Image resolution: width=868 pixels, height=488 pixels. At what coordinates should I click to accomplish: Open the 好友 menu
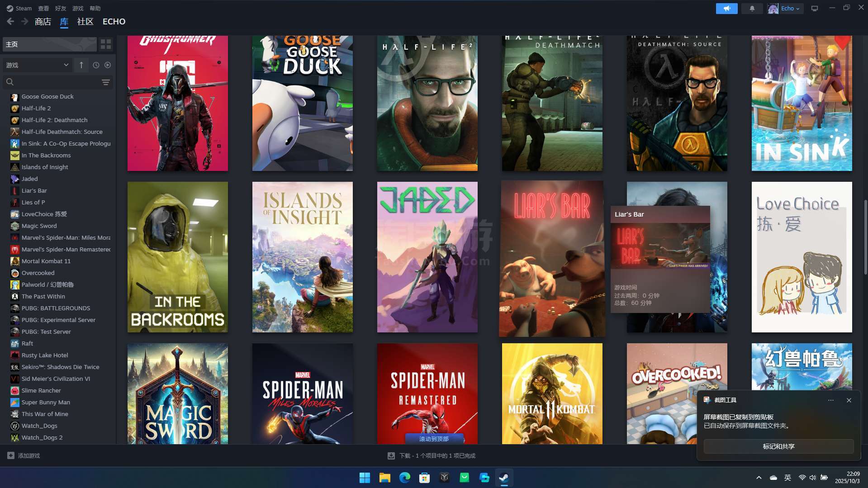click(60, 8)
